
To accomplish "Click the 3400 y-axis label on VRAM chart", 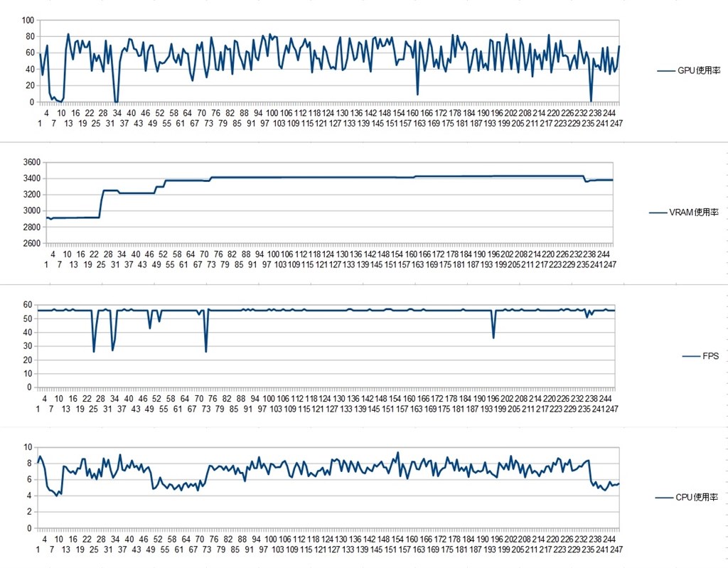I will point(32,178).
